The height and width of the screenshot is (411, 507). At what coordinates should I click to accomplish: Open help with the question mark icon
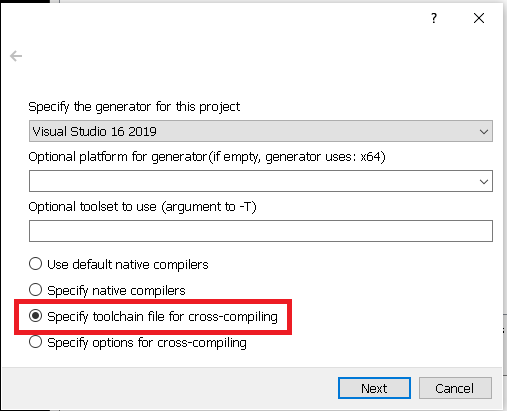coord(433,18)
